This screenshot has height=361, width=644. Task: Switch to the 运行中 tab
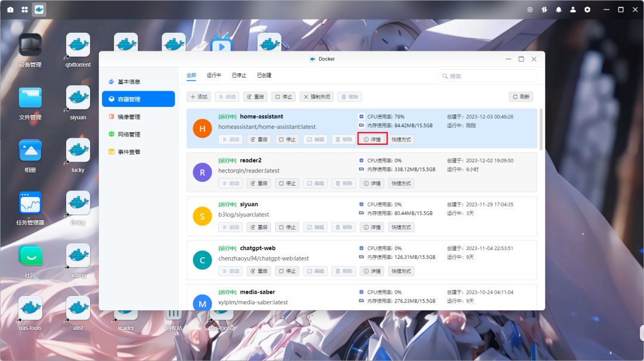pyautogui.click(x=214, y=75)
